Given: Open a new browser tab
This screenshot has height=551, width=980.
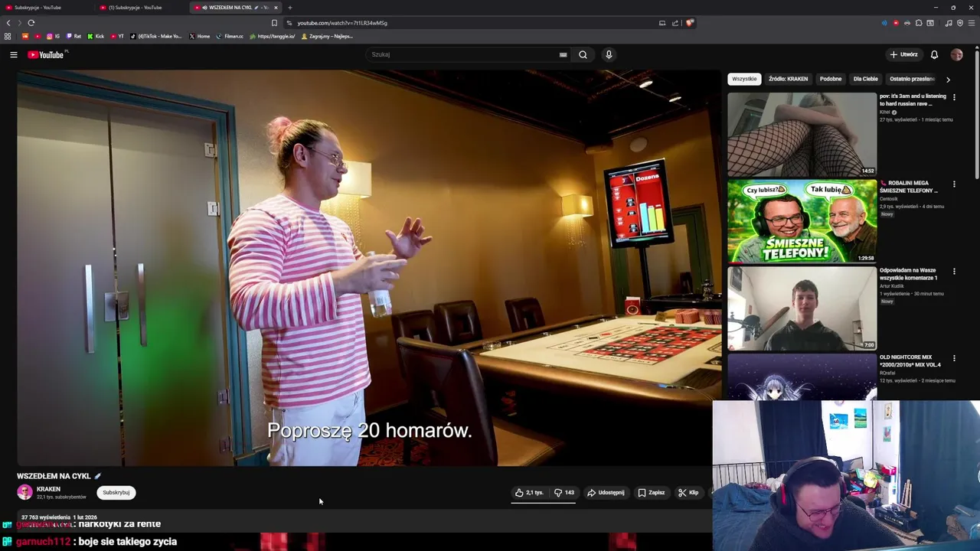Looking at the screenshot, I should [x=289, y=8].
